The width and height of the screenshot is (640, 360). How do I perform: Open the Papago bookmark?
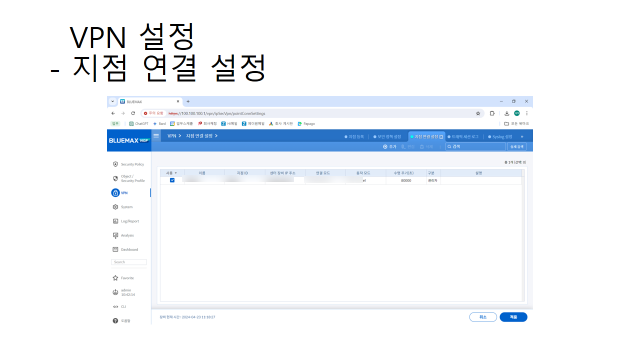click(x=307, y=124)
